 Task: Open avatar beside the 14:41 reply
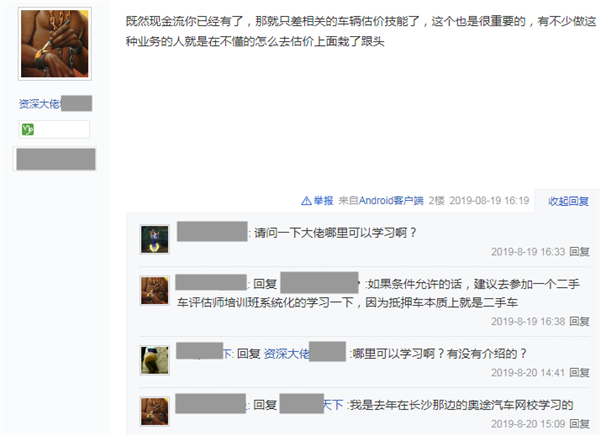point(155,360)
